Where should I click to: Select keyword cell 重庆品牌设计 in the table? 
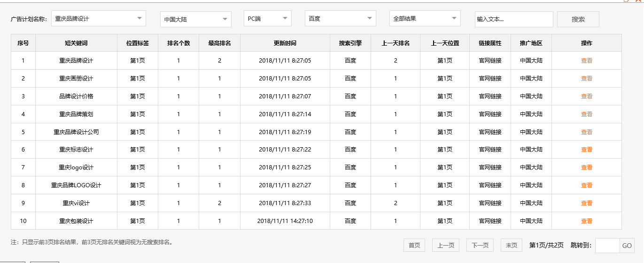[76, 61]
